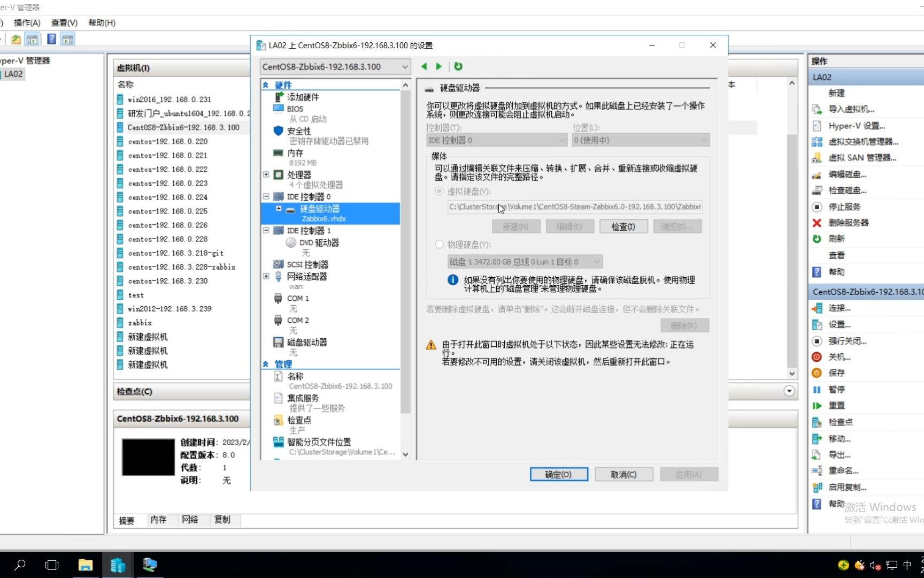Screen dimensions: 924x578
Task: Open 内存 memory settings
Action: click(x=295, y=153)
